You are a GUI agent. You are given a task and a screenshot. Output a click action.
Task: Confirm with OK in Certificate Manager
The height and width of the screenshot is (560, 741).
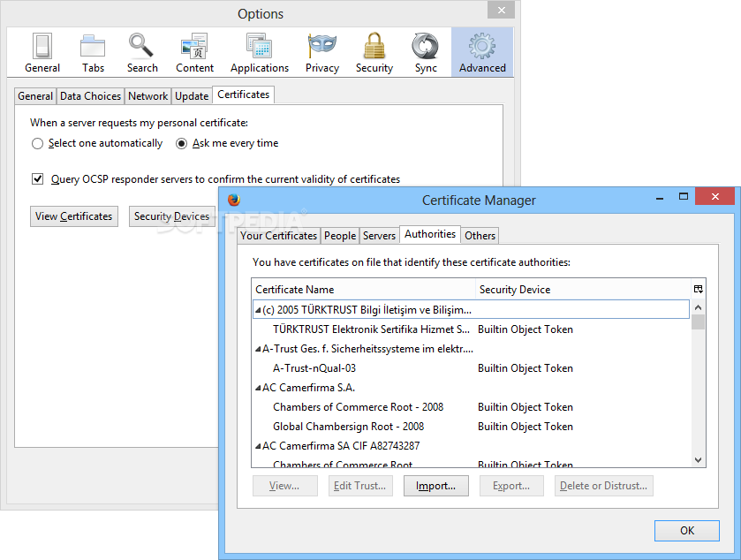pos(687,531)
